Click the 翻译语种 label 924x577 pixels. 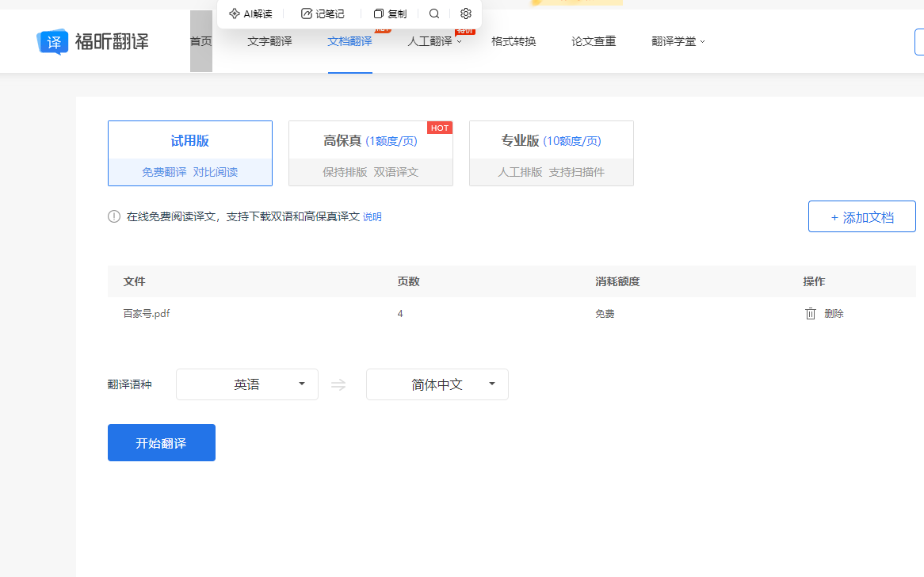click(x=130, y=384)
